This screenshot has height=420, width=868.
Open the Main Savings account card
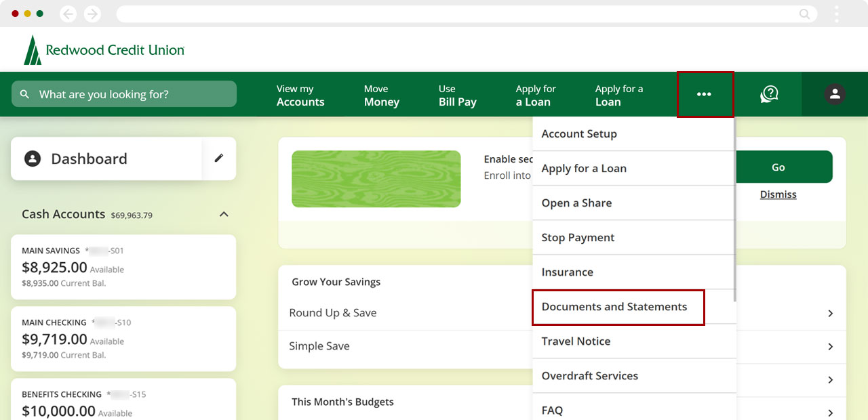coord(123,267)
